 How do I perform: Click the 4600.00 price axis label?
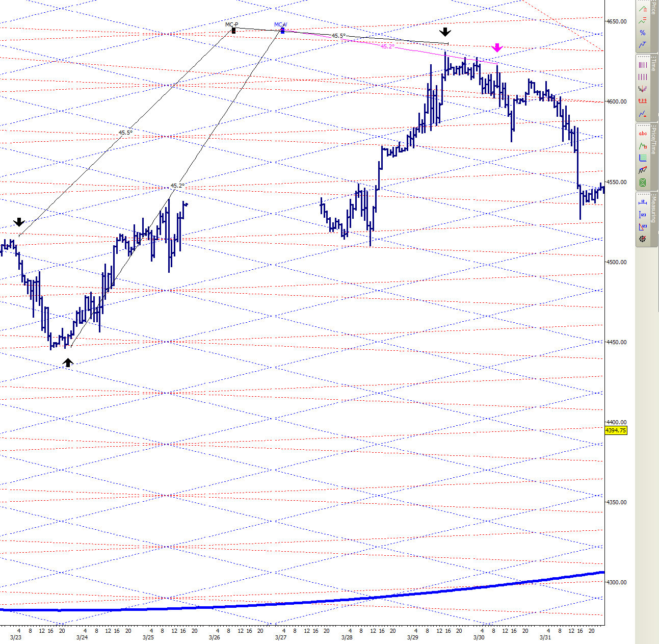617,101
